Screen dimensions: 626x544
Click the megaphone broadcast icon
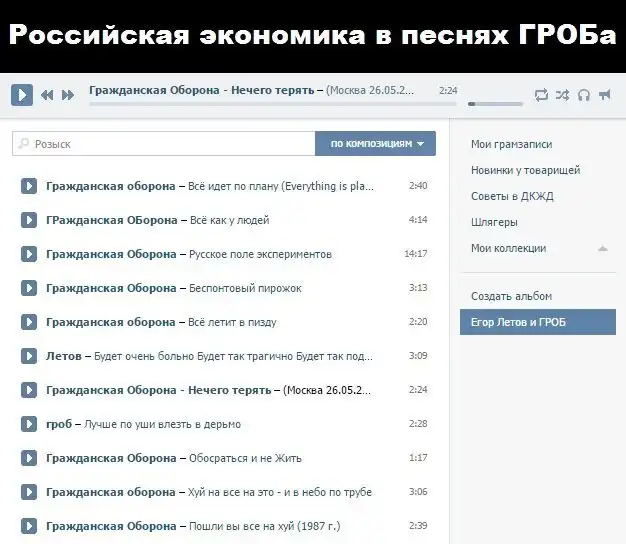(605, 95)
